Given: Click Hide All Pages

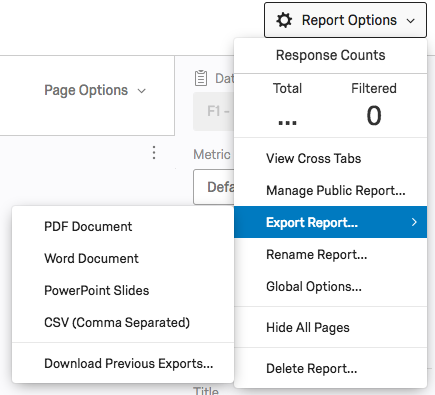Looking at the screenshot, I should pyautogui.click(x=330, y=327).
